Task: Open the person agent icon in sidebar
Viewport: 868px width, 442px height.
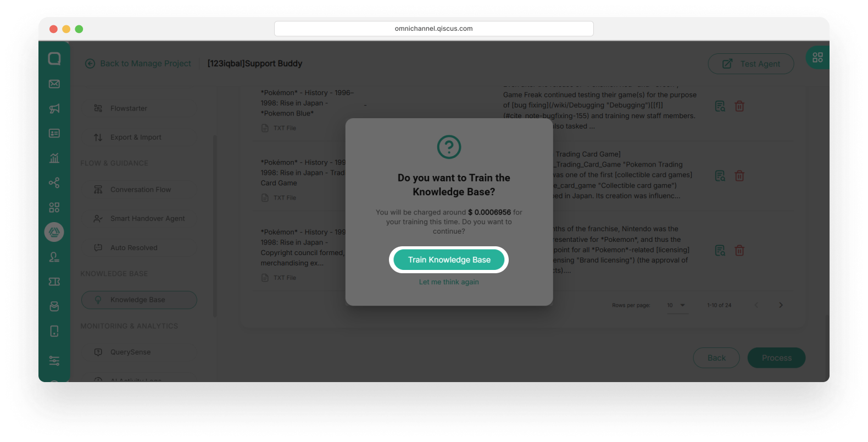Action: point(54,257)
